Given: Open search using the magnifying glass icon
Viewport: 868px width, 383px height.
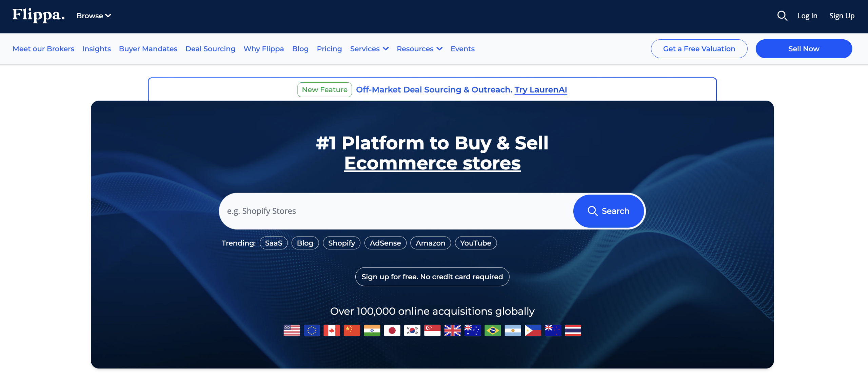Looking at the screenshot, I should [x=782, y=16].
